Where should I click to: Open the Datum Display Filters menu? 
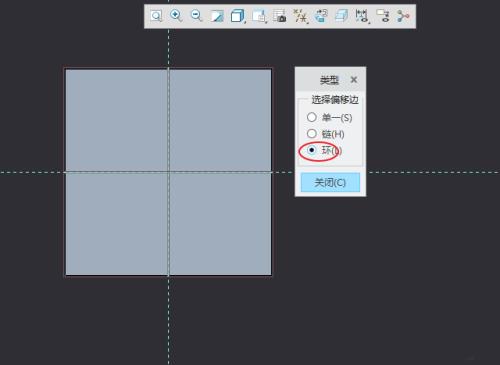300,16
